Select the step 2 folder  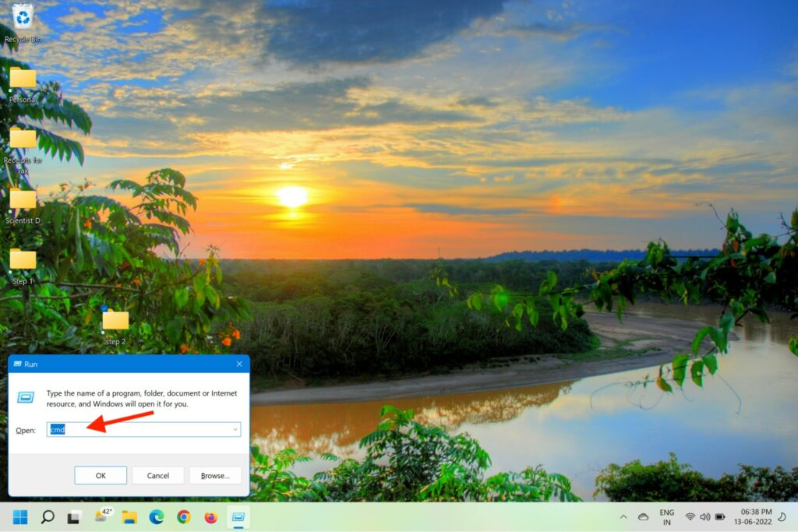pyautogui.click(x=115, y=320)
